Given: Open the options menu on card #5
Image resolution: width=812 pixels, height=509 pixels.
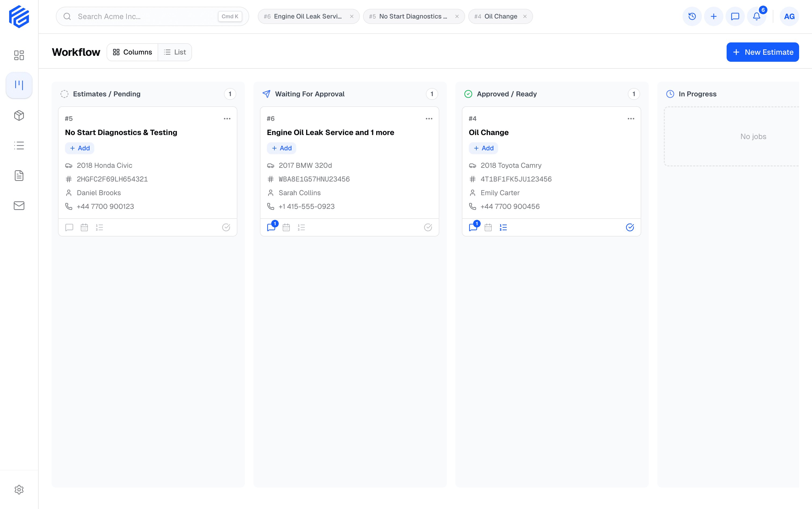Looking at the screenshot, I should [227, 118].
